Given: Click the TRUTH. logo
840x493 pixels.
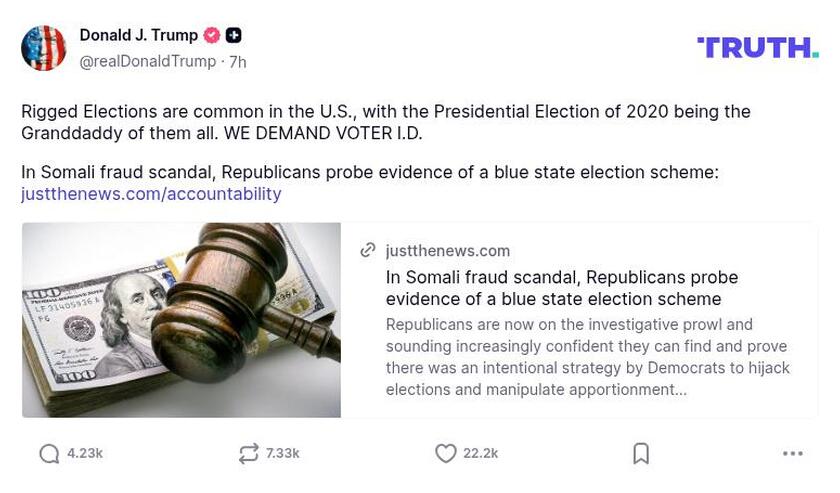Looking at the screenshot, I should 757,47.
